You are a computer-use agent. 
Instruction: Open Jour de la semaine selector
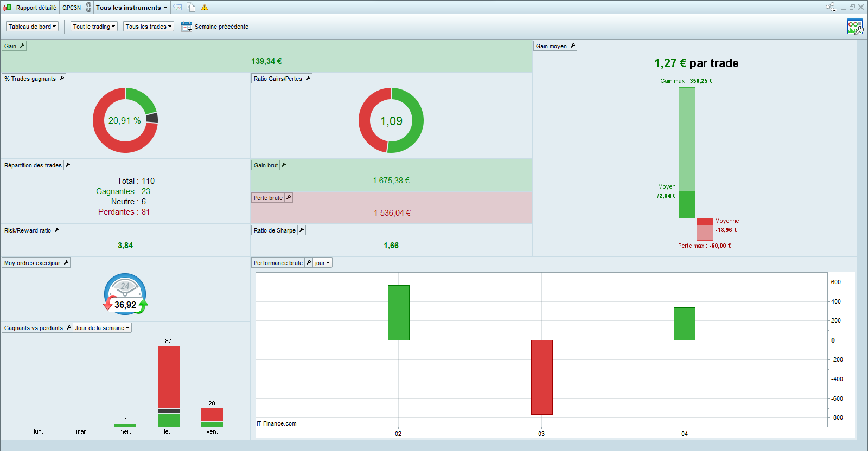pos(102,328)
